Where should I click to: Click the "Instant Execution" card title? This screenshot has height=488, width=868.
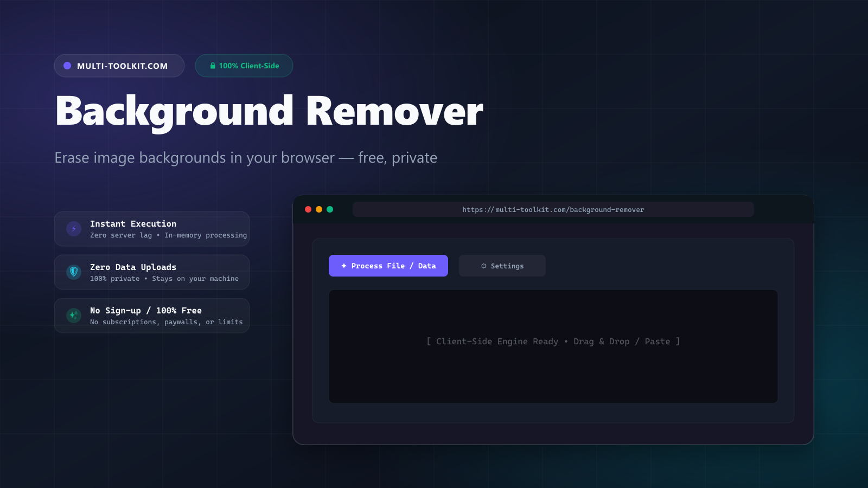[x=133, y=224]
